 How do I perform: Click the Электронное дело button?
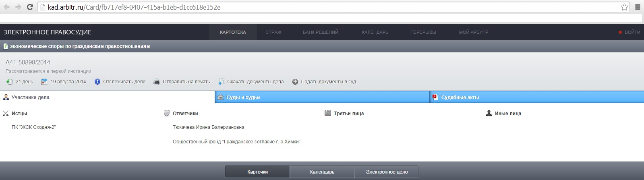[387, 172]
